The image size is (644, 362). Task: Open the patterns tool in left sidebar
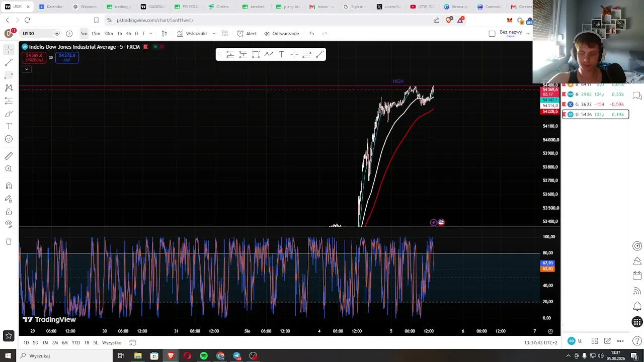coord(9,87)
